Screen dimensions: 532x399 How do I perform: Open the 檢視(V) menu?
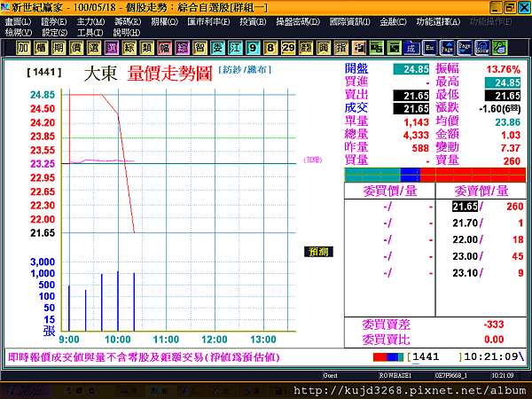[x=19, y=33]
